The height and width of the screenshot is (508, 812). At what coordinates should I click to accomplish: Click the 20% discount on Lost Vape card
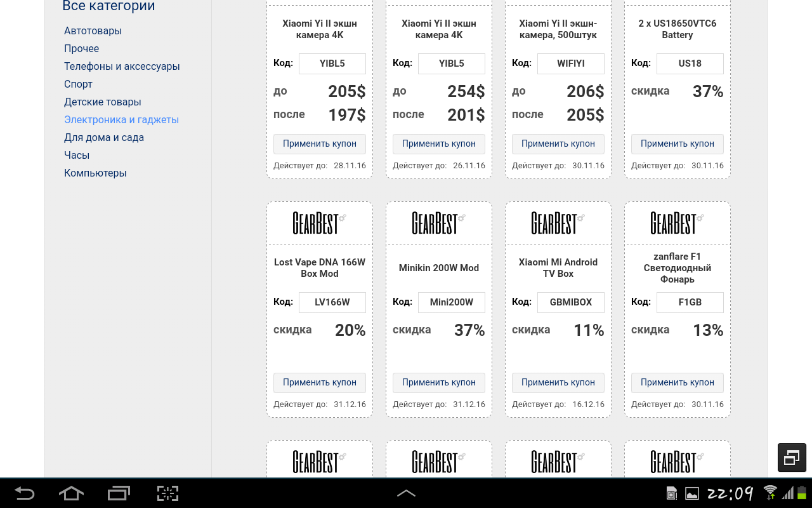(350, 330)
